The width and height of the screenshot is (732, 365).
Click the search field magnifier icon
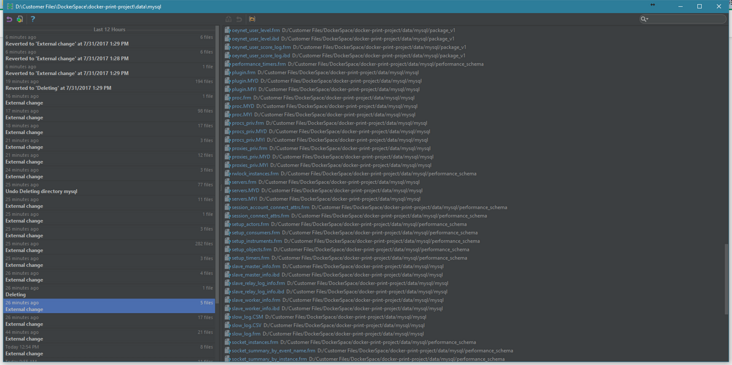pos(644,19)
